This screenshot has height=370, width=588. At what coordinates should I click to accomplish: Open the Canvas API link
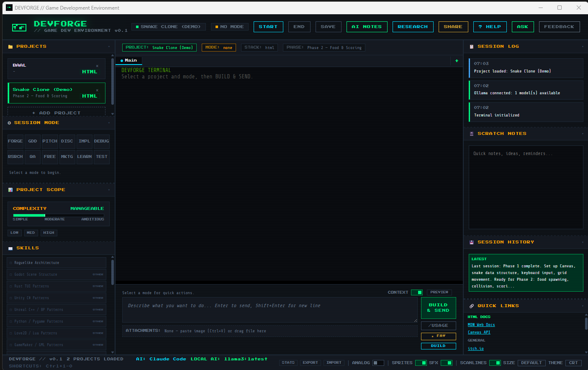point(479,332)
